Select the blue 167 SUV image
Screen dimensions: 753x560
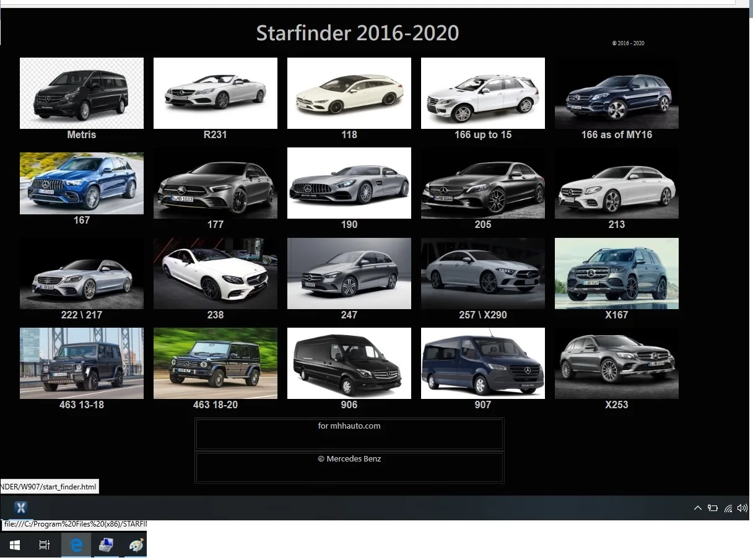pyautogui.click(x=82, y=183)
